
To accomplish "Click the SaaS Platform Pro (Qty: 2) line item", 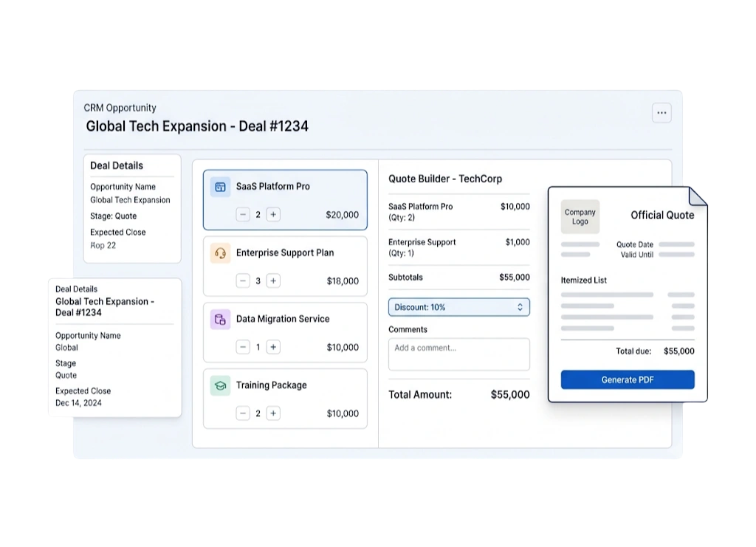I will (459, 212).
